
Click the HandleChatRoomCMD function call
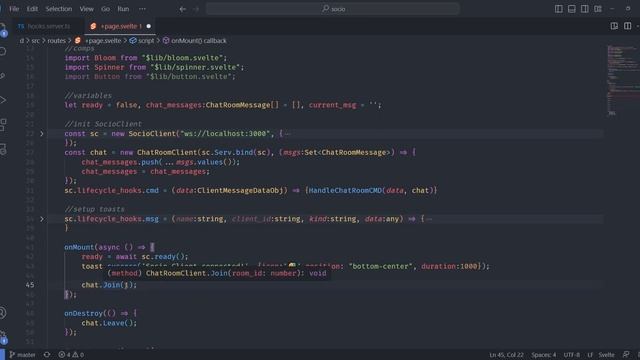coord(345,190)
